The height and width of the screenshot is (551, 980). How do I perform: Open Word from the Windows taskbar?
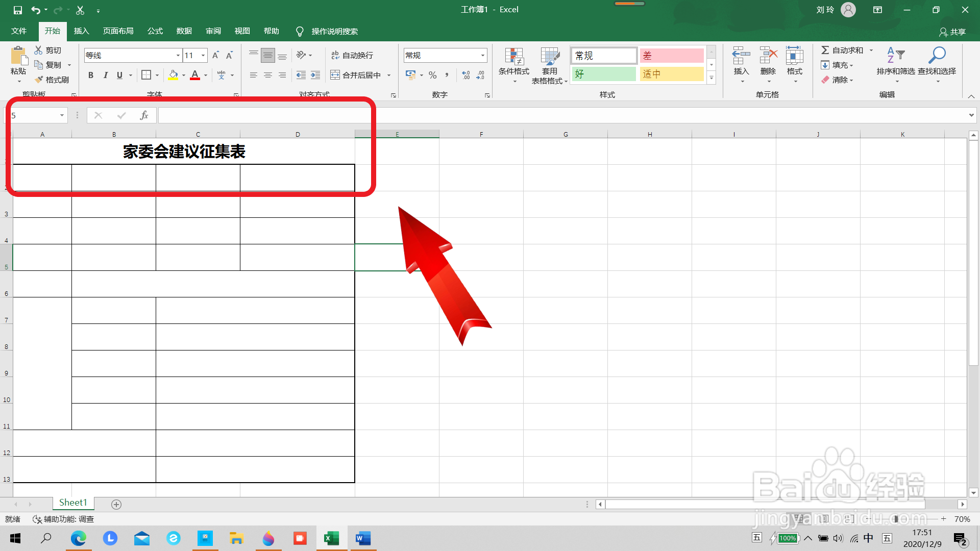tap(363, 538)
